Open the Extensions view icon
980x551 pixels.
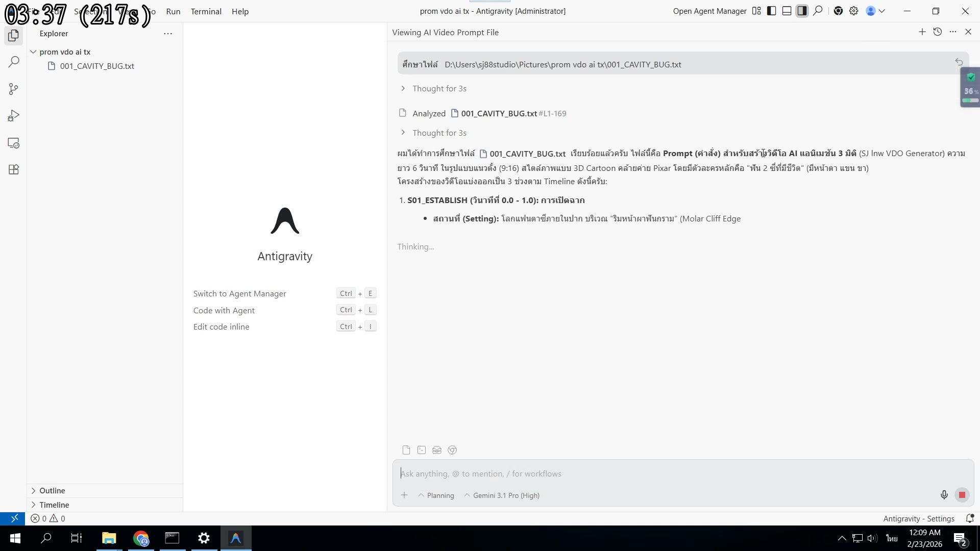14,170
